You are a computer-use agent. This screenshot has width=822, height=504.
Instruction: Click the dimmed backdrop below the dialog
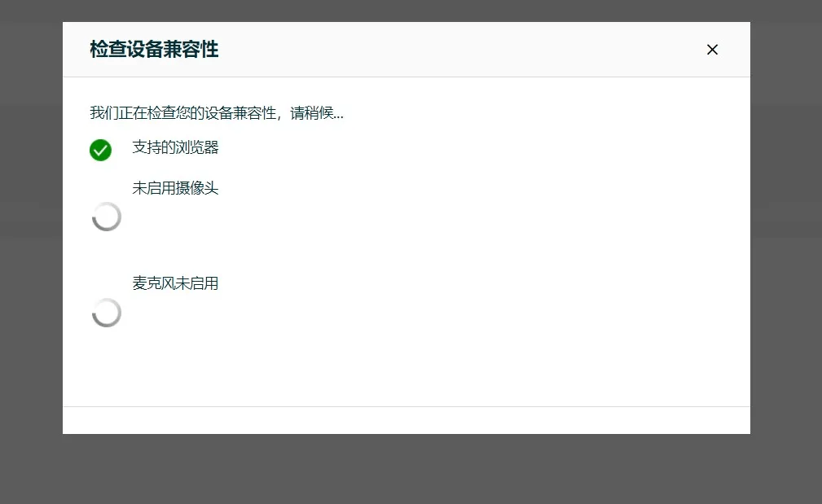point(407,469)
